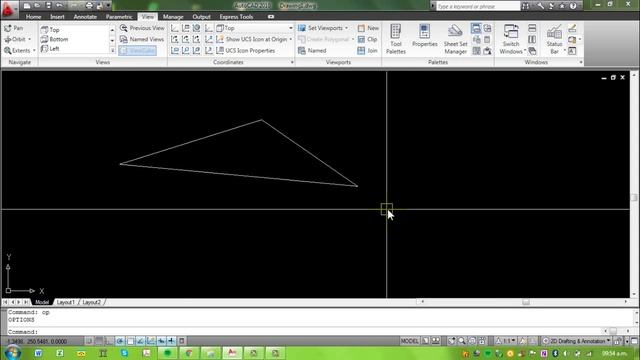Screen dimensions: 640x360
Task: Open Quick View Drawings in the status bar
Action: pyautogui.click(x=436, y=341)
